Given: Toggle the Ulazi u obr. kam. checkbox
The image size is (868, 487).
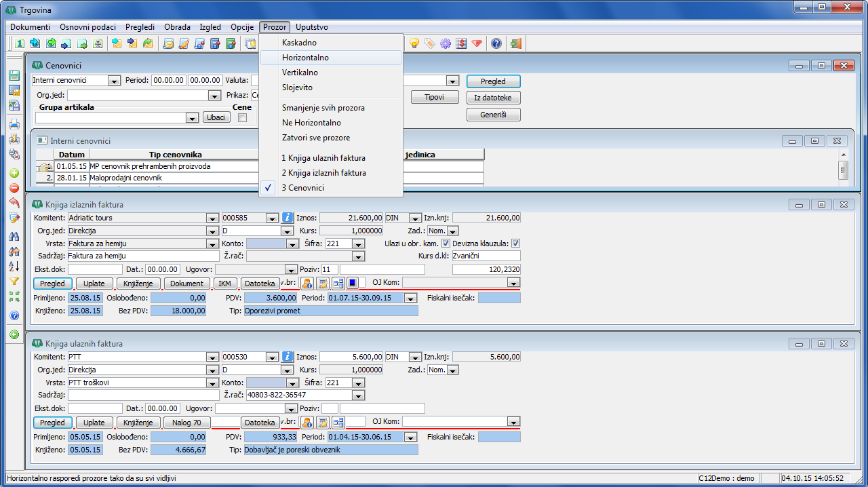Looking at the screenshot, I should pos(446,243).
